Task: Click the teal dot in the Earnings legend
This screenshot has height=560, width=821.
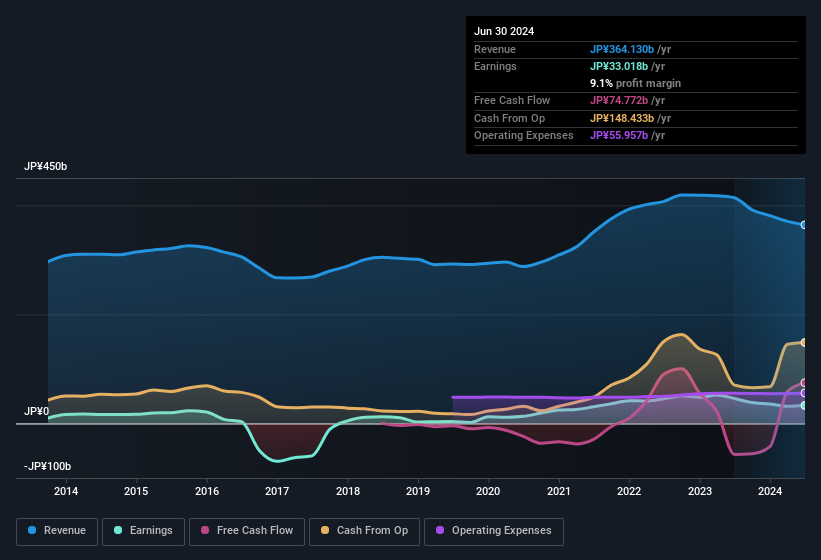Action: [x=118, y=530]
